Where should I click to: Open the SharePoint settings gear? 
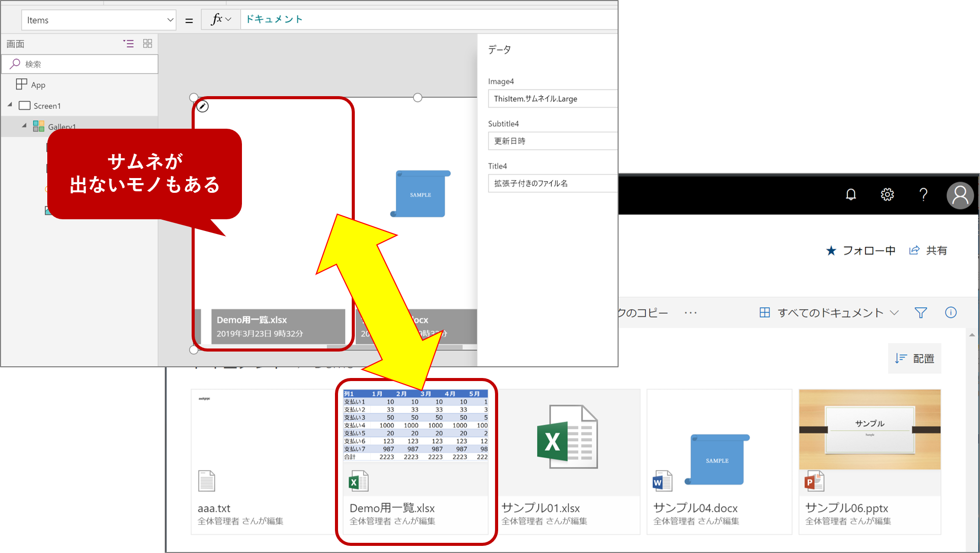(x=887, y=194)
